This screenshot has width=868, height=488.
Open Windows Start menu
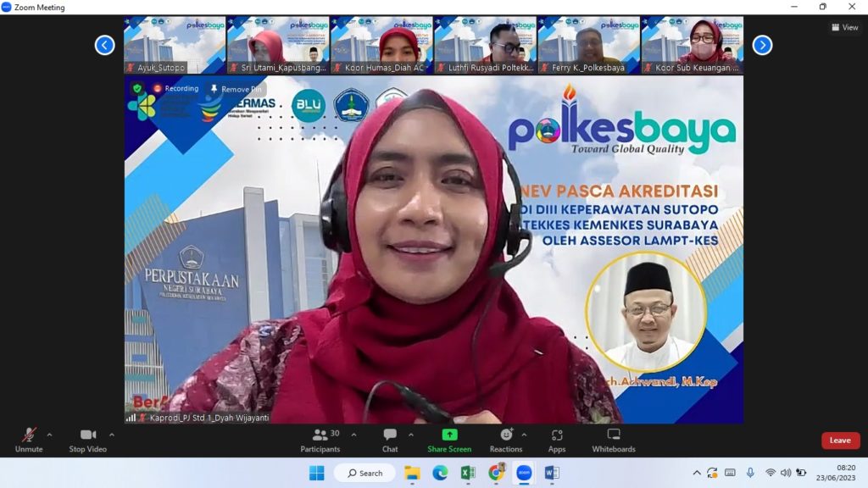pyautogui.click(x=317, y=473)
